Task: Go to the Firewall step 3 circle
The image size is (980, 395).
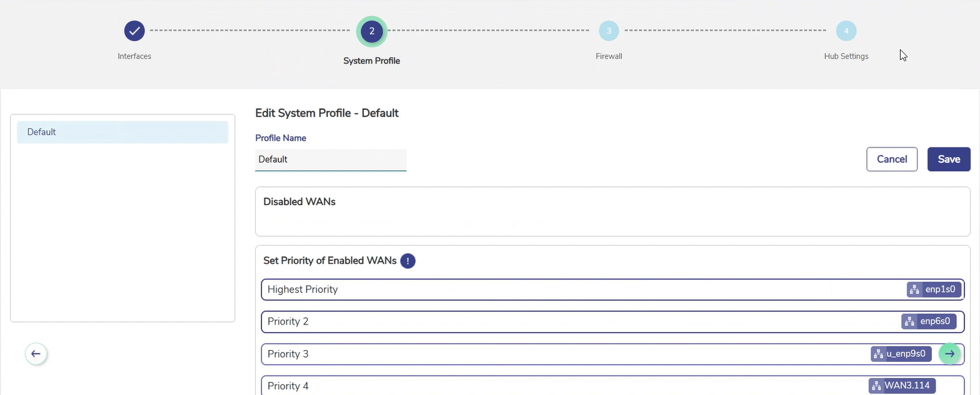Action: (609, 31)
